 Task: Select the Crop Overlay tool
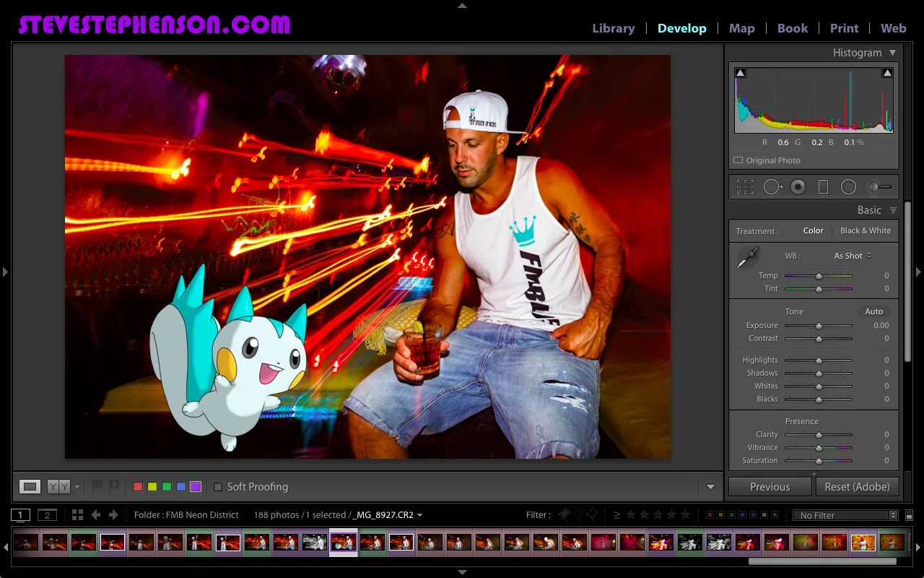tap(745, 187)
